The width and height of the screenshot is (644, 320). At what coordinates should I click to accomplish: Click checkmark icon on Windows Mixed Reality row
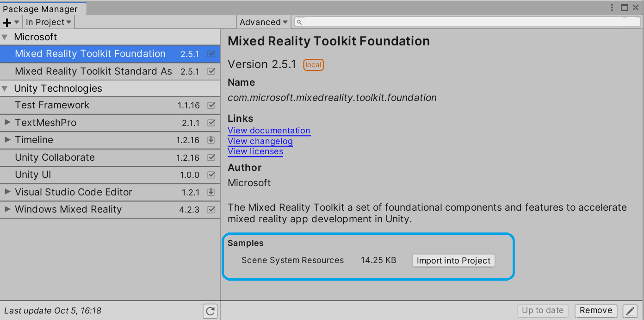tap(211, 210)
